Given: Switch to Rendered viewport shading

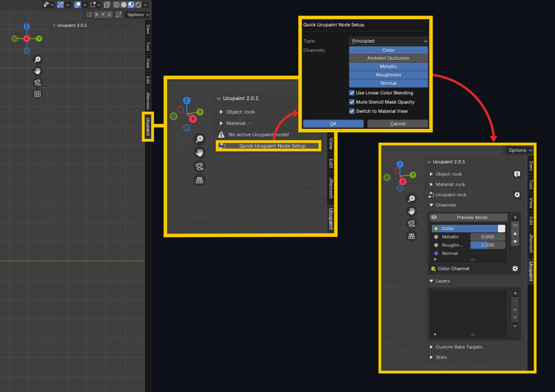Looking at the screenshot, I should pos(138,5).
